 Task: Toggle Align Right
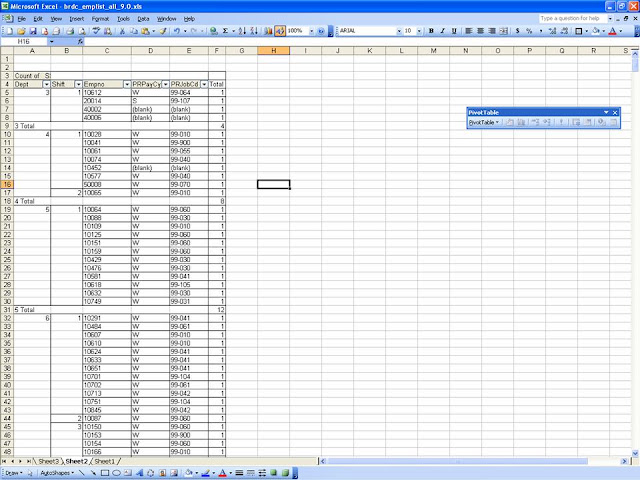492,31
